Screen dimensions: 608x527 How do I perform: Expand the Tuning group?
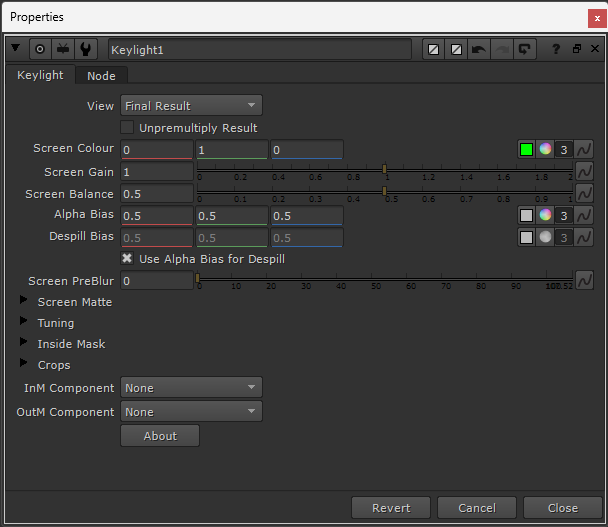click(24, 321)
